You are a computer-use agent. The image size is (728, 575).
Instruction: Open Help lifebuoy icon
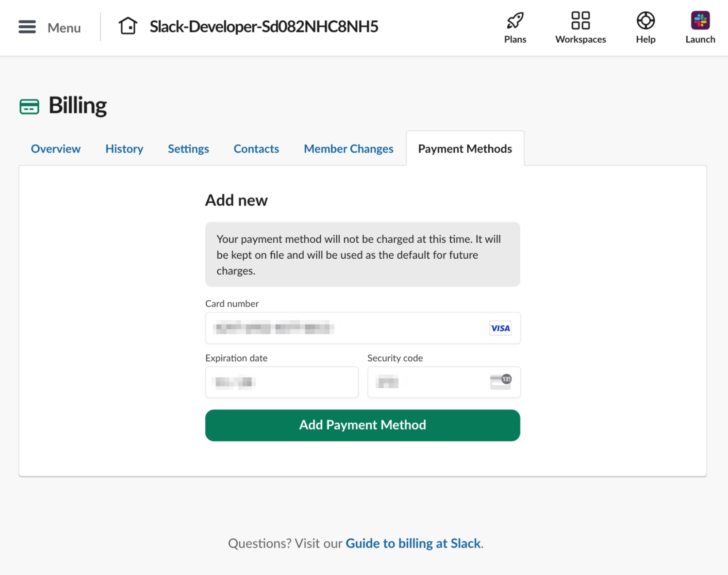click(x=646, y=20)
